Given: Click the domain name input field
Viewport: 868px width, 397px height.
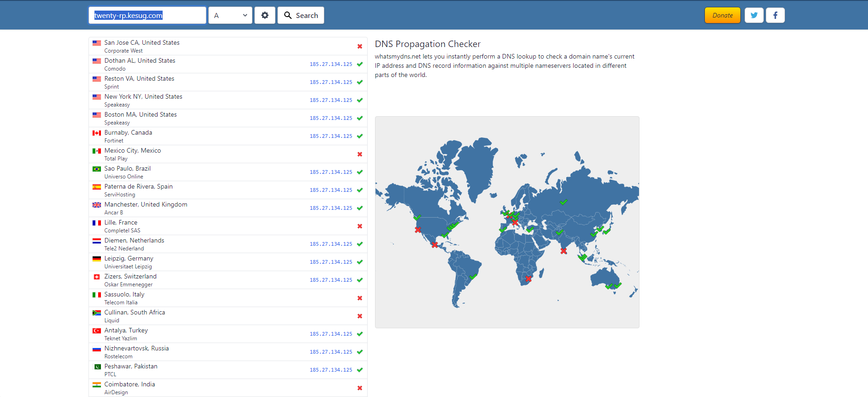Looking at the screenshot, I should [147, 15].
